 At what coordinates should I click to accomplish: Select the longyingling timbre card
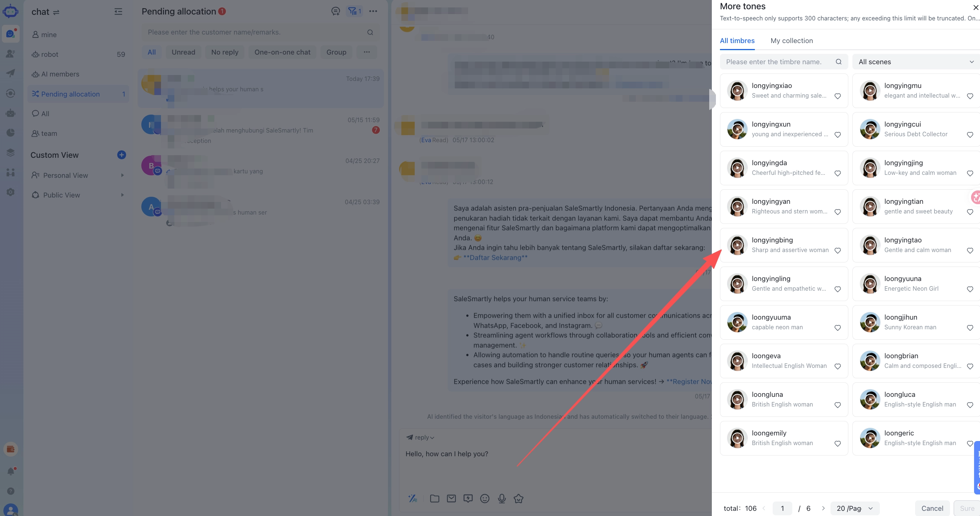click(x=784, y=284)
